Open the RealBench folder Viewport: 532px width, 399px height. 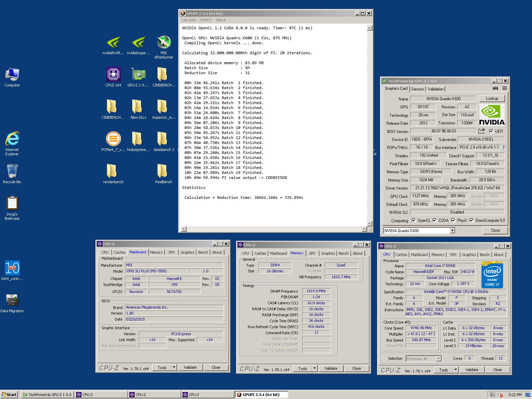point(164,174)
